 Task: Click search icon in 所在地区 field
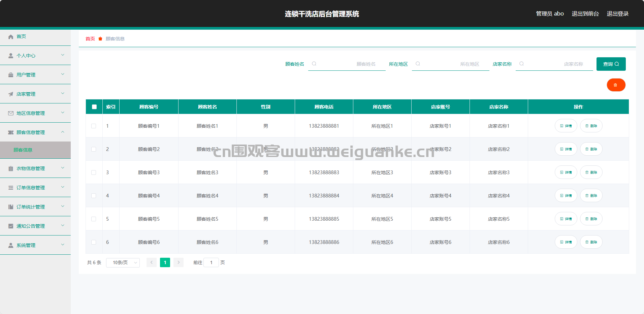click(418, 64)
